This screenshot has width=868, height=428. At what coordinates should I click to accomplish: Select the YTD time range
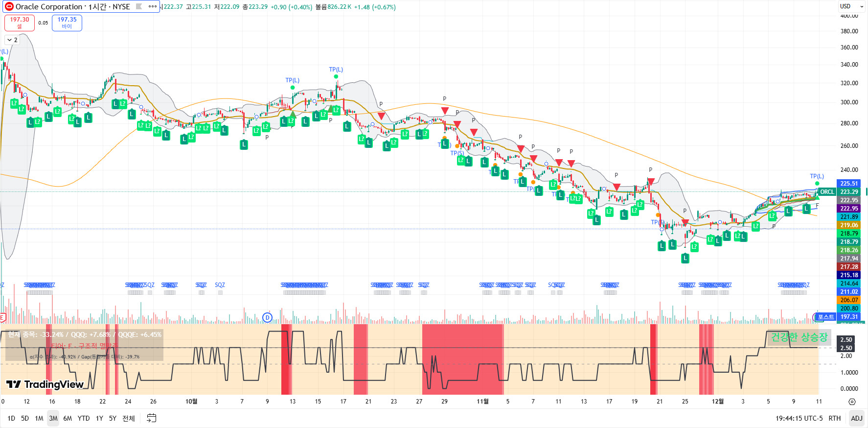[x=84, y=418]
